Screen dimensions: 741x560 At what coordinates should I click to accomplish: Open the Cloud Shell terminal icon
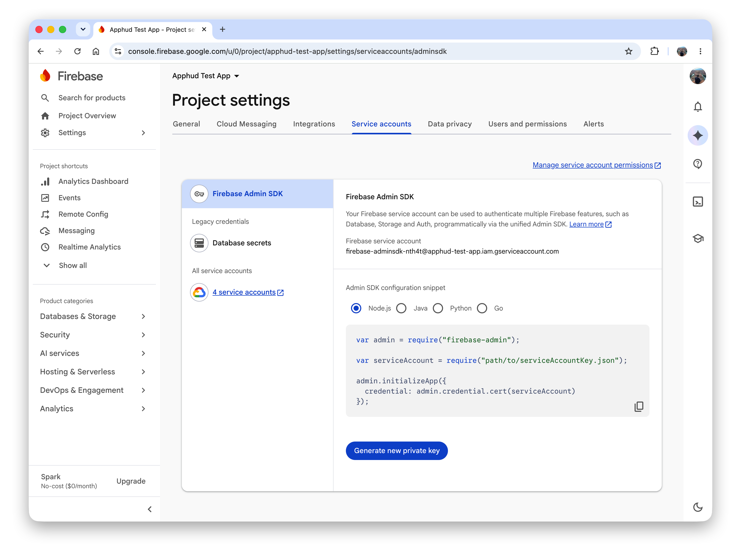tap(698, 202)
